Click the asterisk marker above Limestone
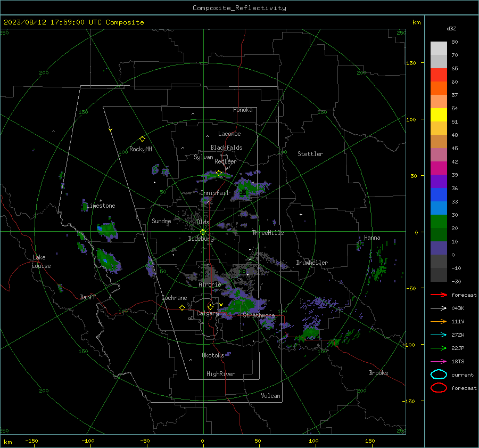The width and height of the screenshot is (479, 448). 101,201
